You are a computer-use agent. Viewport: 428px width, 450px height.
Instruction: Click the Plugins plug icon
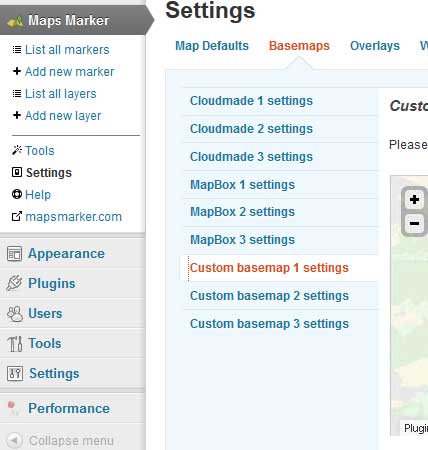click(x=14, y=283)
